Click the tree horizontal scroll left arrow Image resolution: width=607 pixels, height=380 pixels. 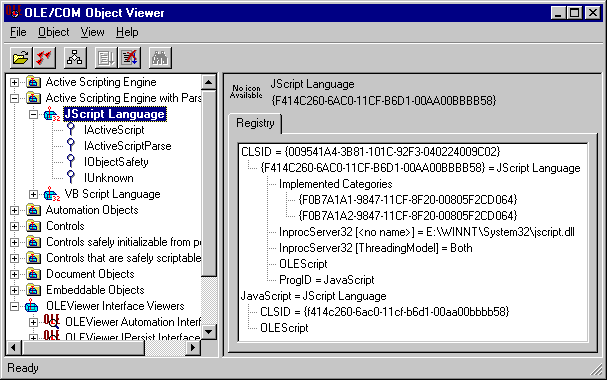pos(14,347)
